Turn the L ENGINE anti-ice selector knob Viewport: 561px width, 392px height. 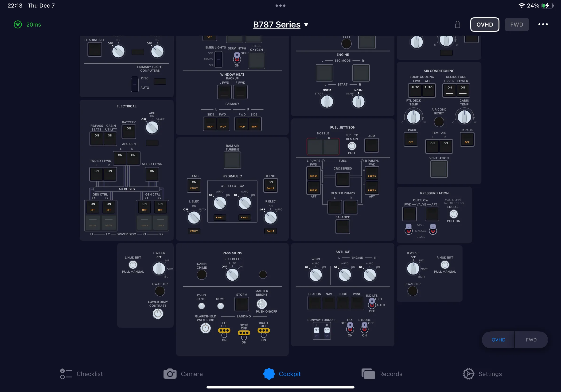pos(344,275)
